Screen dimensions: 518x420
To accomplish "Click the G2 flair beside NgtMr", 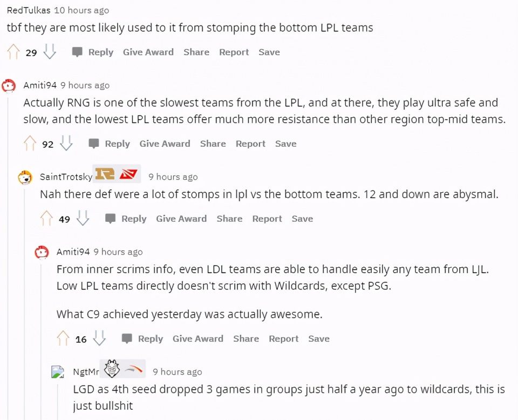I will (112, 369).
